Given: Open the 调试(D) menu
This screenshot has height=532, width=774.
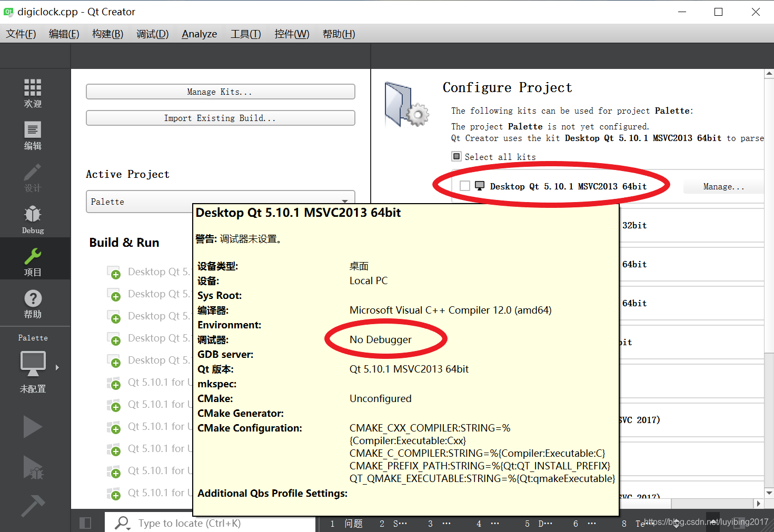Looking at the screenshot, I should (x=153, y=34).
